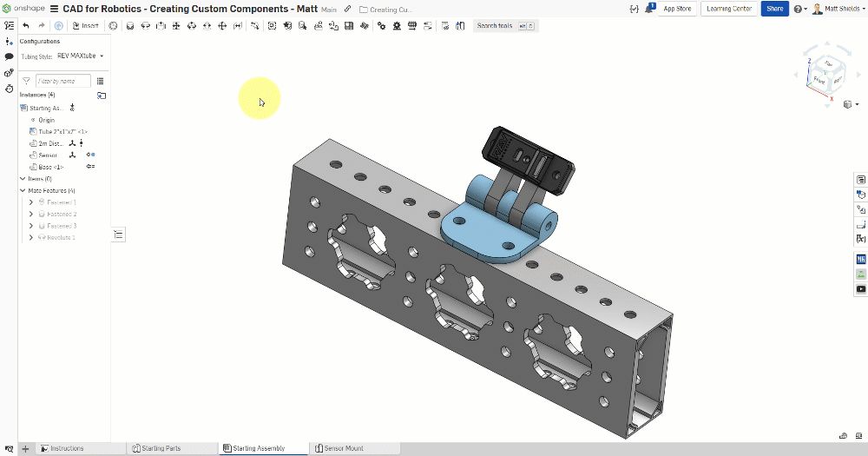
Task: Collapse the Mate Features section
Action: (23, 190)
